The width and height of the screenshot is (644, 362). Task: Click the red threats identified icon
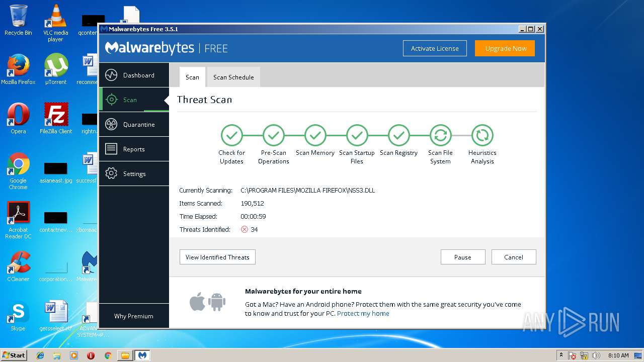click(x=245, y=229)
